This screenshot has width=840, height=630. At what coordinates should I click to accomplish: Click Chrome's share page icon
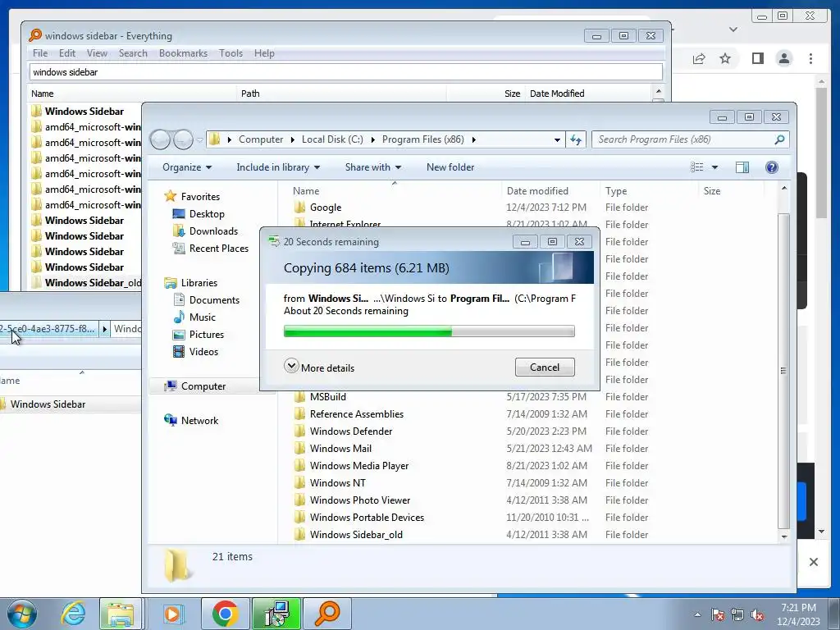(x=699, y=58)
